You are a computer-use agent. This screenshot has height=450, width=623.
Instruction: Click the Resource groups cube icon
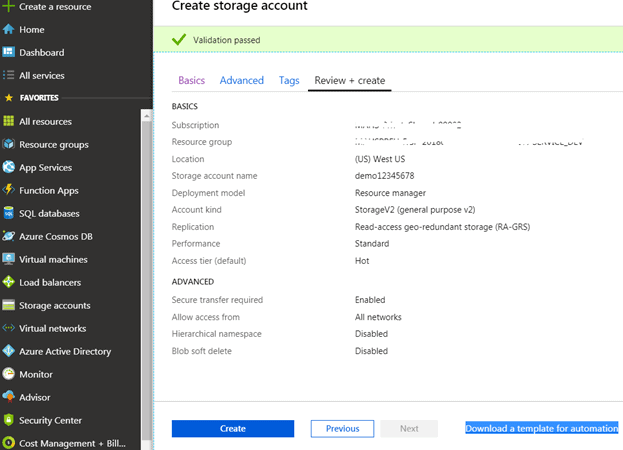(x=9, y=144)
